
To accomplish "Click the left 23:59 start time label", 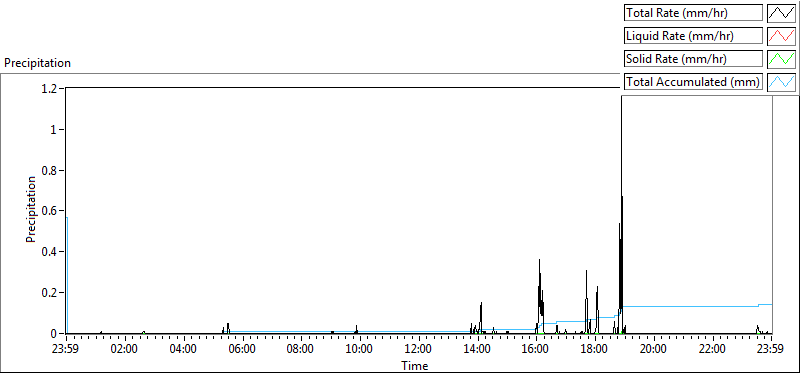I will (x=66, y=350).
